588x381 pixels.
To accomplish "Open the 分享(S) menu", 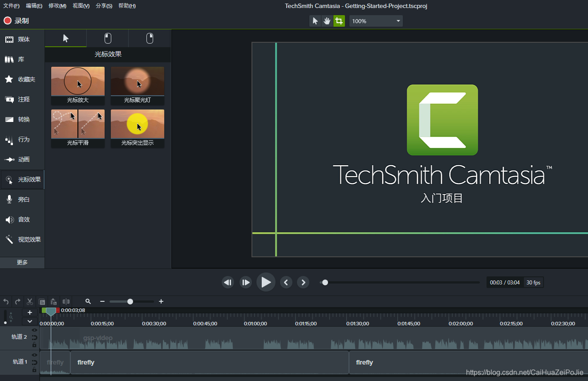I will 104,6.
